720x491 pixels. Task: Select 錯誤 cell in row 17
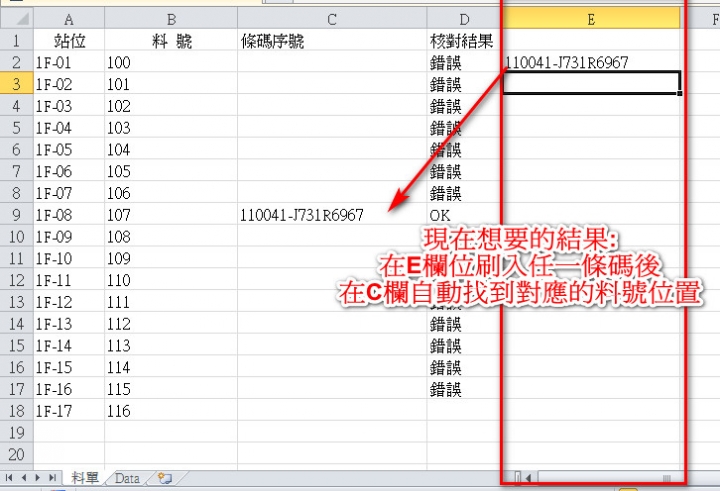coord(464,389)
